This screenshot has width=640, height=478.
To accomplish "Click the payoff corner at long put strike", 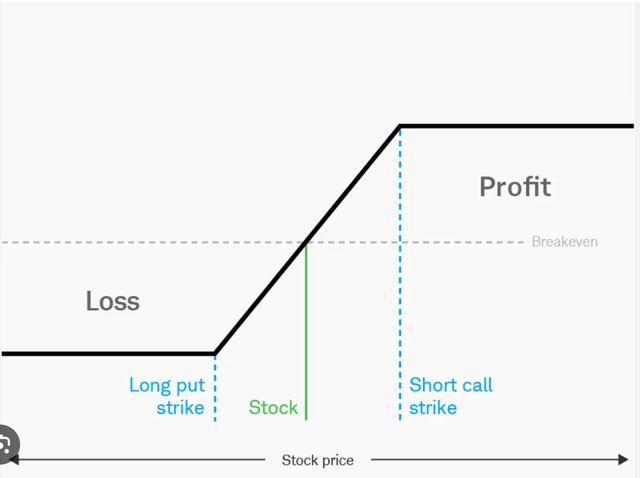I will tap(215, 354).
